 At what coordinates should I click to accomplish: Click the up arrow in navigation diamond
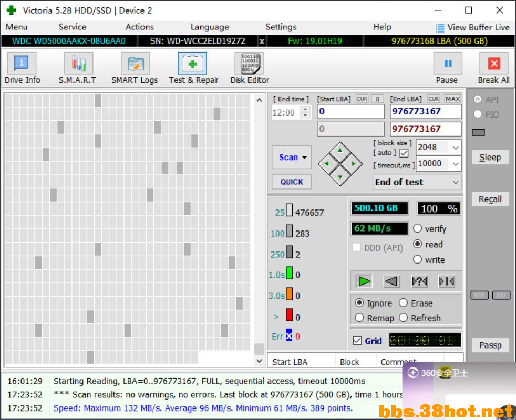click(x=340, y=150)
